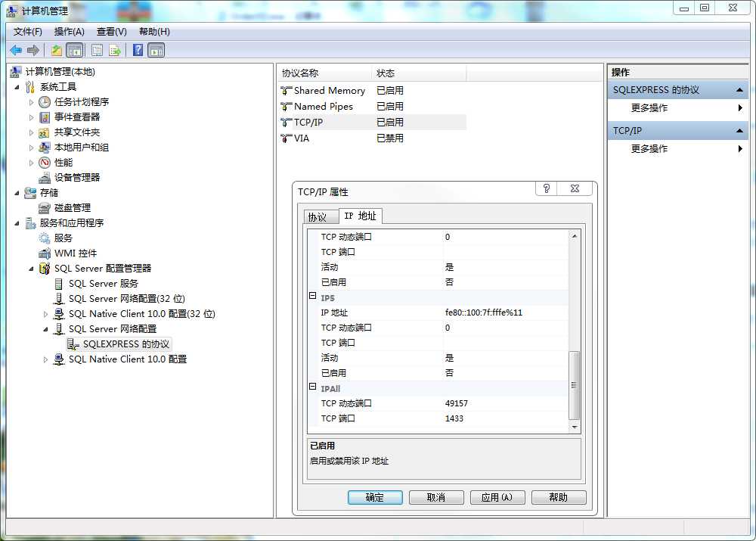Collapse the IPAll property group
756x541 pixels.
pos(312,387)
